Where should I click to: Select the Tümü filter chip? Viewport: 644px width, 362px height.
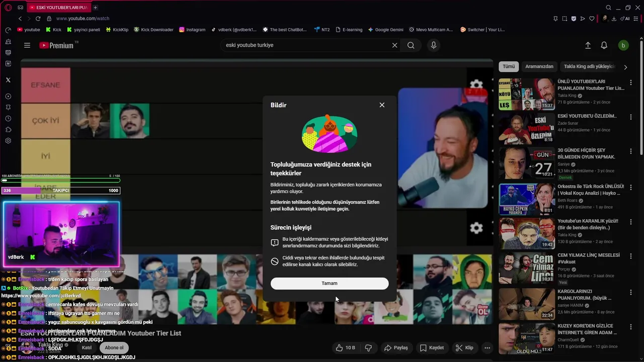509,66
